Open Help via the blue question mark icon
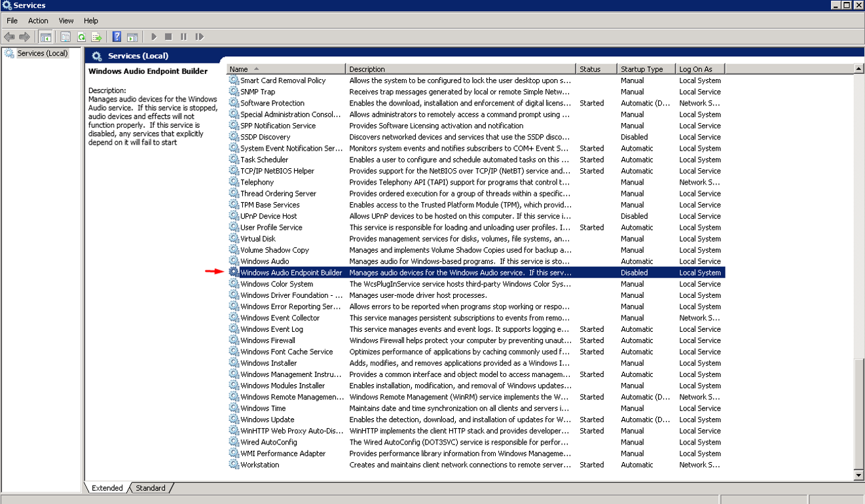 pos(117,37)
